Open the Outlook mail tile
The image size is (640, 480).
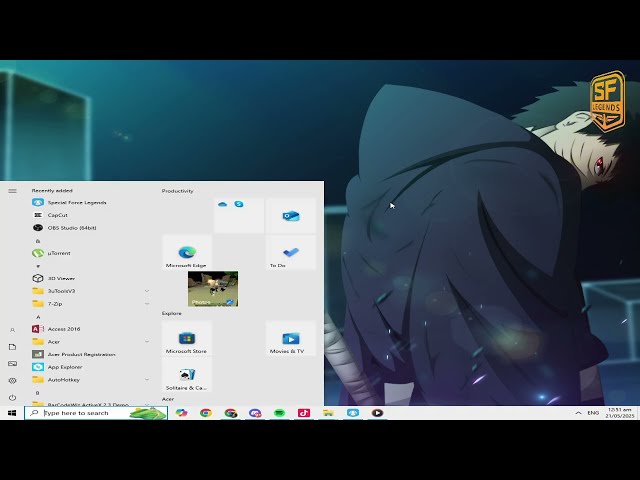[x=291, y=216]
